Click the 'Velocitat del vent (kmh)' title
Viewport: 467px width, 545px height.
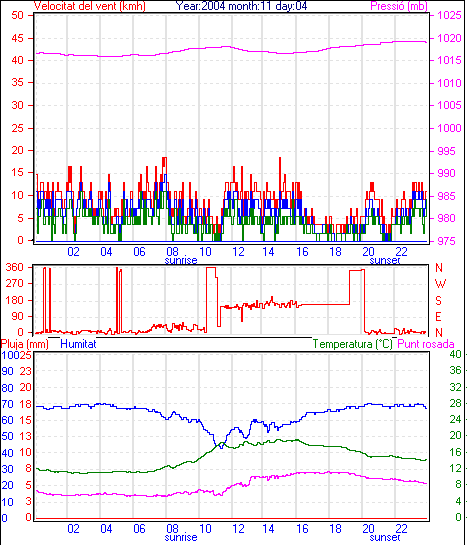tap(89, 6)
